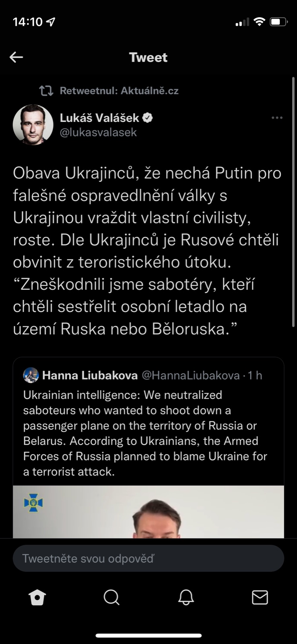Focus the 'Tweetněte svou odpověď' reply field
The image size is (297, 644).
148,558
